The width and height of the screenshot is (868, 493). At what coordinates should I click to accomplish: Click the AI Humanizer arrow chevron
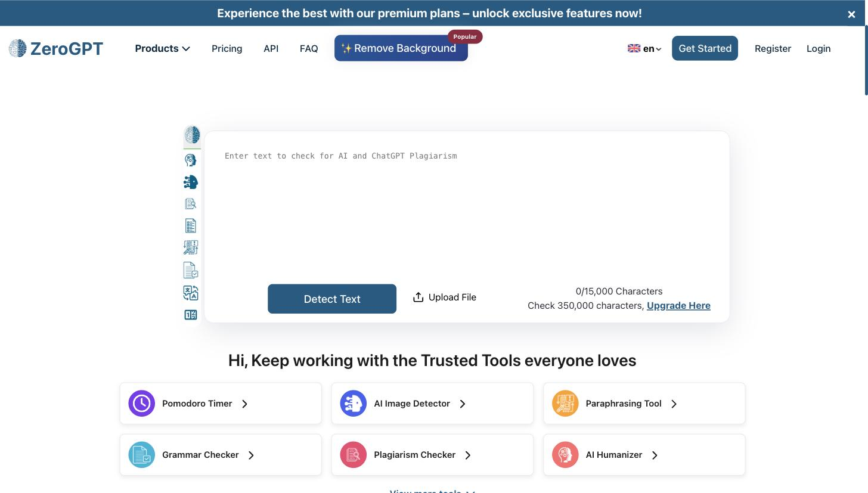click(655, 455)
